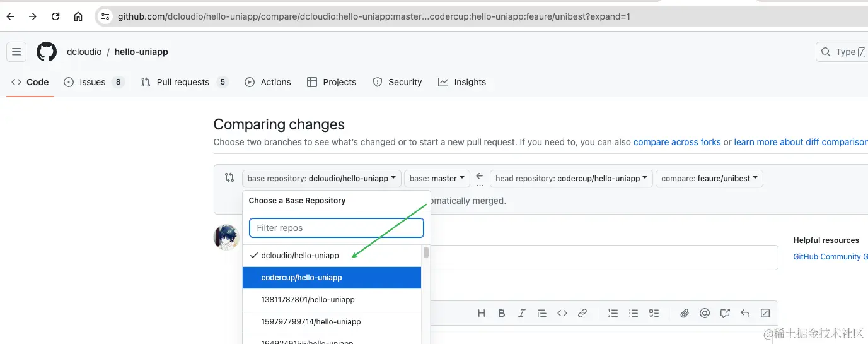Open GitHub Community link under Helpful resources
The image size is (868, 344).
(830, 257)
